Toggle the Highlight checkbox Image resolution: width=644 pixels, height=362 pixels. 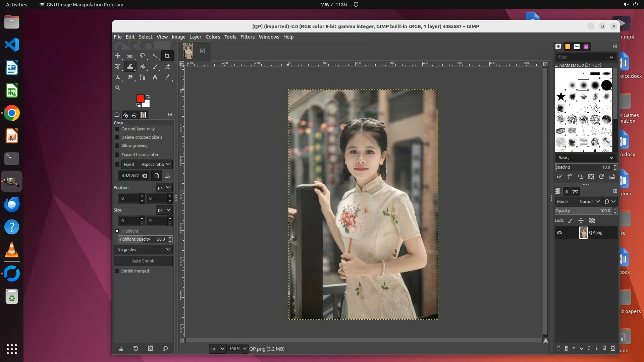(117, 231)
